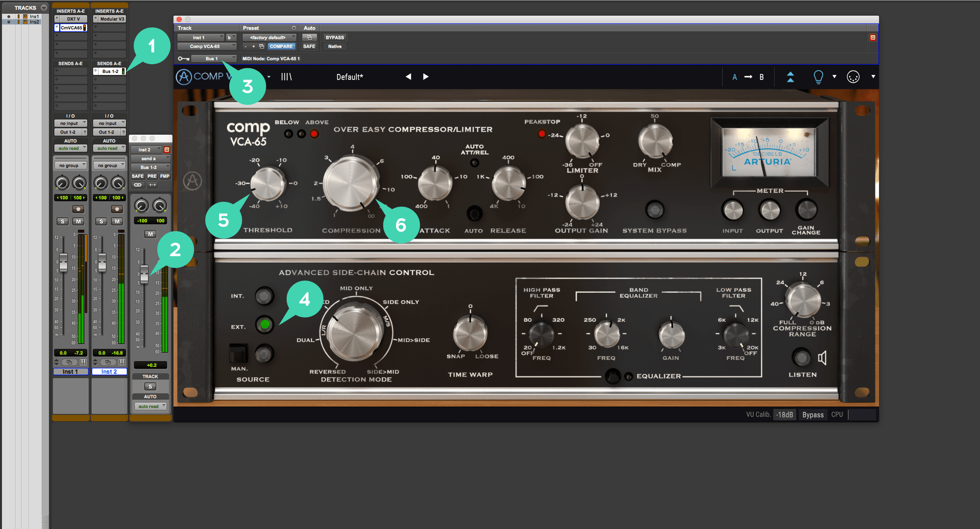
Task: Select next preset with plus button
Action: click(x=254, y=46)
